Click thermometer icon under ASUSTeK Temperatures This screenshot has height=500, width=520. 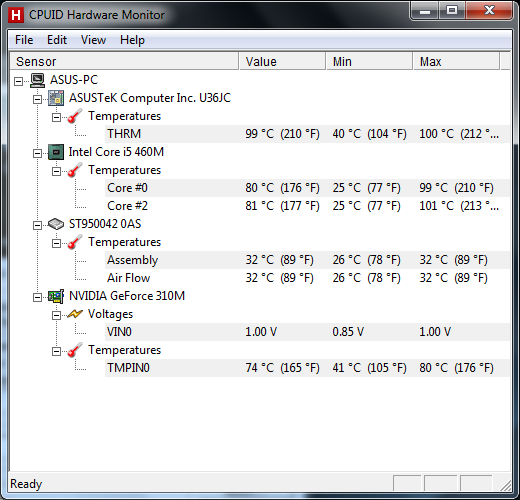(75, 116)
